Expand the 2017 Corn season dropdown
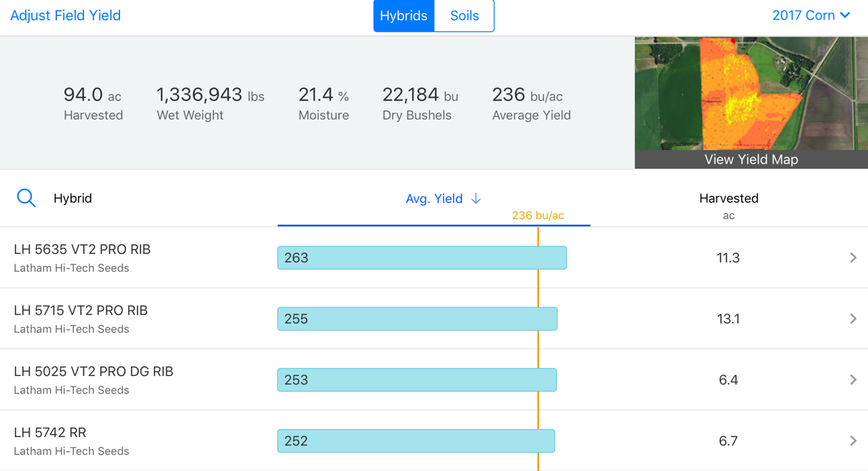This screenshot has width=868, height=471. click(x=811, y=16)
